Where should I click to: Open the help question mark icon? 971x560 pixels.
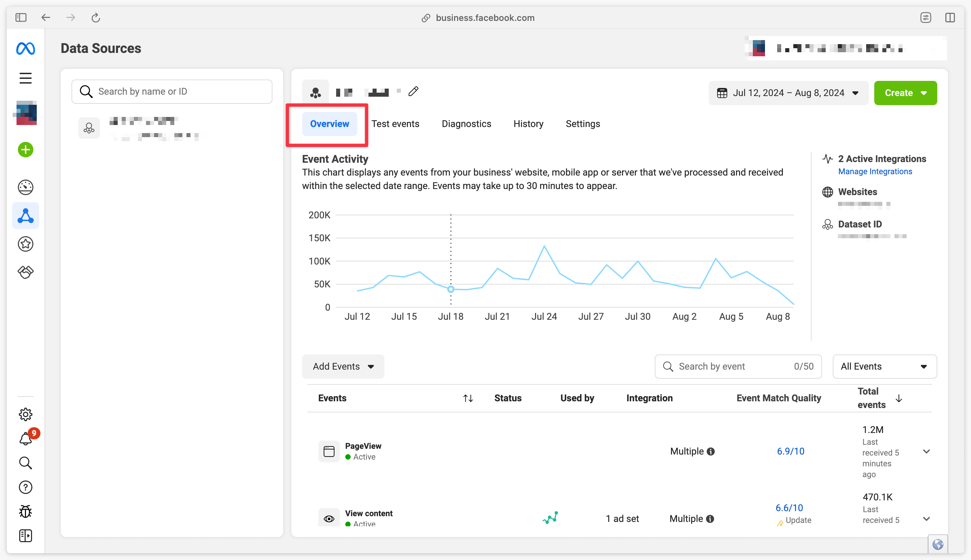(25, 487)
